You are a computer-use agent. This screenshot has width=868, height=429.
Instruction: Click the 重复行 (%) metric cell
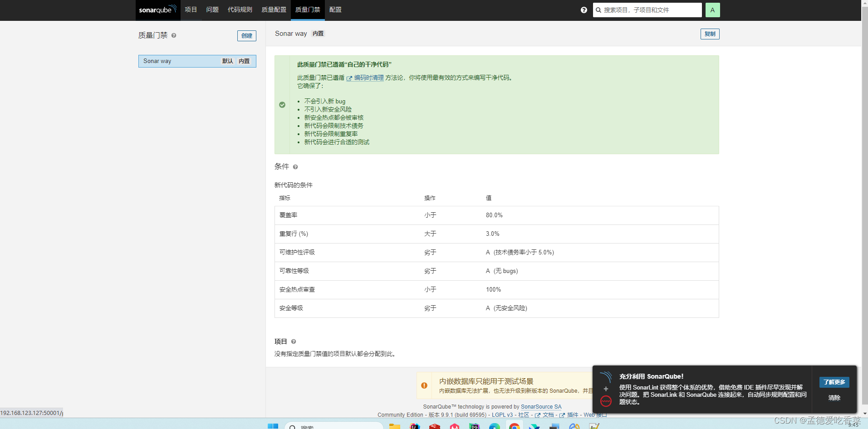294,234
